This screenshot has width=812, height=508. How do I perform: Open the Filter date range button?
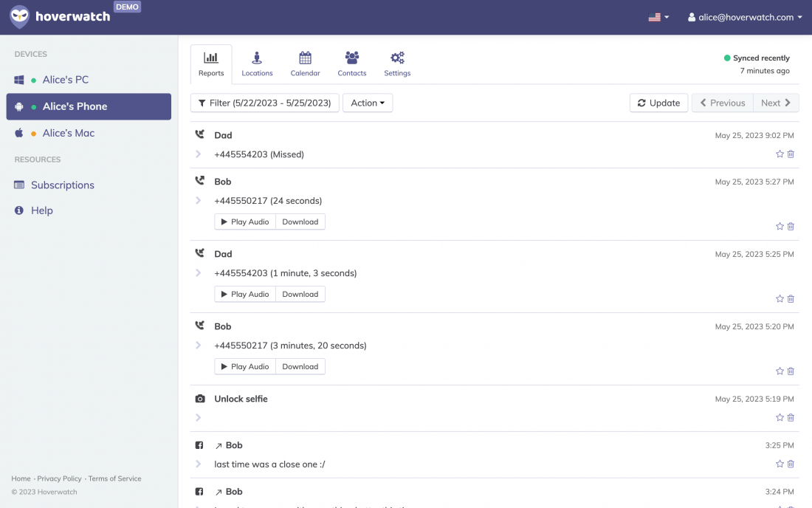(x=264, y=103)
